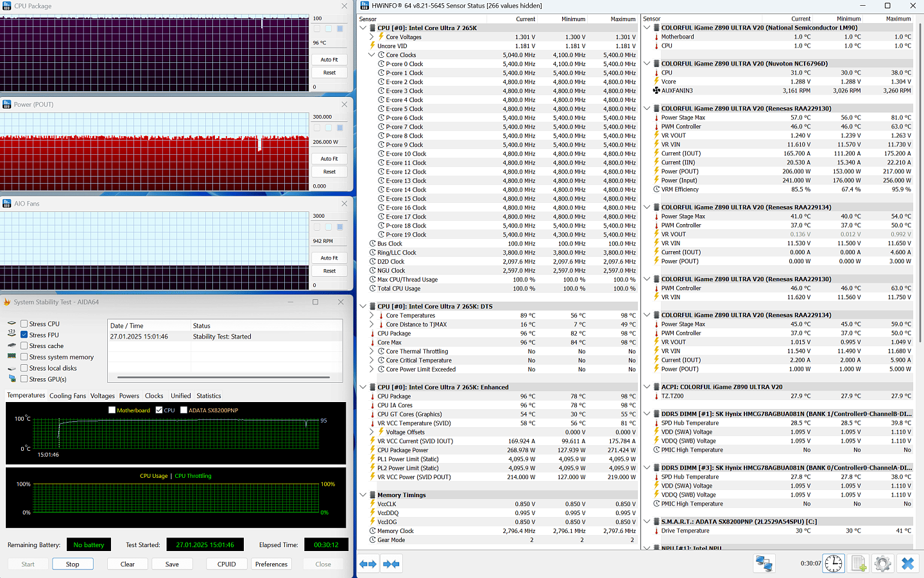Collapse the CPU [#0]: Intel Core Ultra 7 265K group
Screen dimensions: 924x578
click(x=363, y=28)
